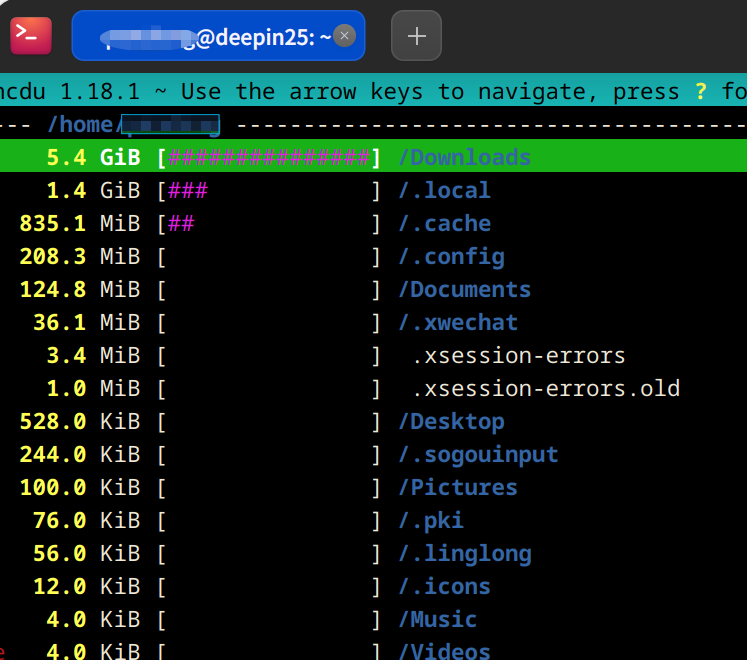Select the /.config directory entry

coord(451,257)
